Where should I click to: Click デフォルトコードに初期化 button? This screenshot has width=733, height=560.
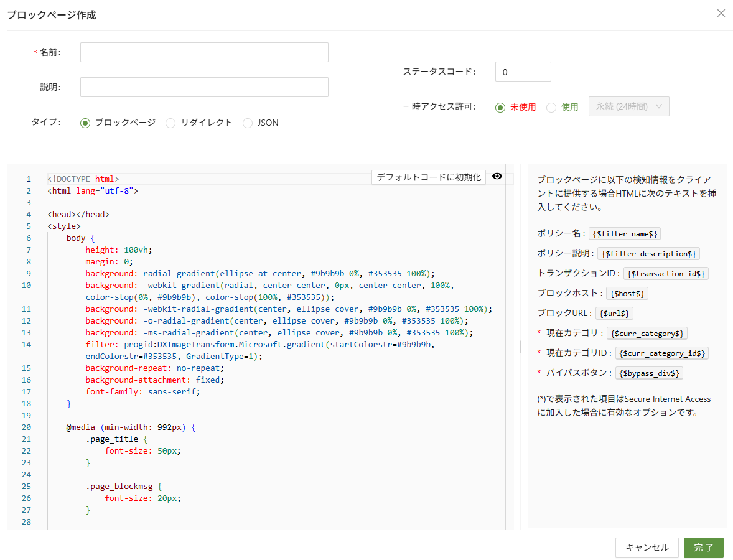pos(429,177)
